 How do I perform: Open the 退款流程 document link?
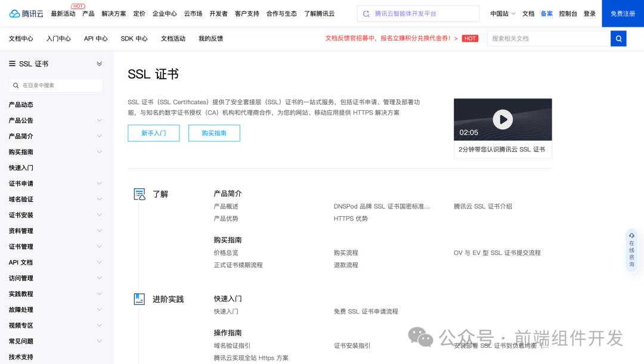346,265
